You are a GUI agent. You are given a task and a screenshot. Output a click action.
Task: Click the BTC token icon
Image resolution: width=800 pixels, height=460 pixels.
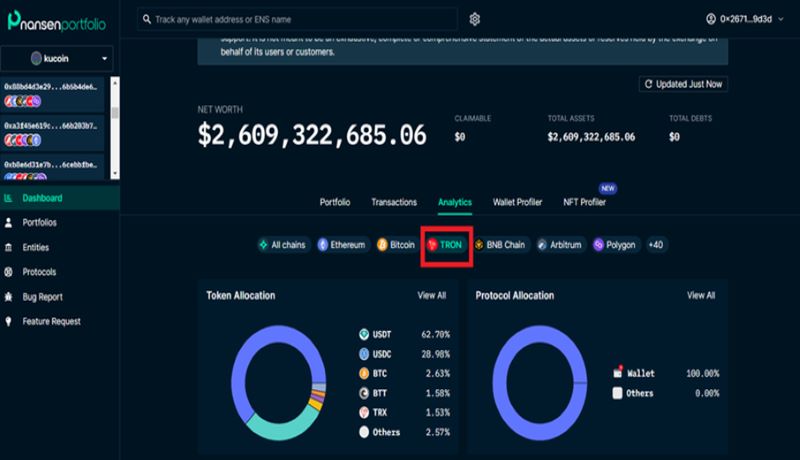point(364,373)
